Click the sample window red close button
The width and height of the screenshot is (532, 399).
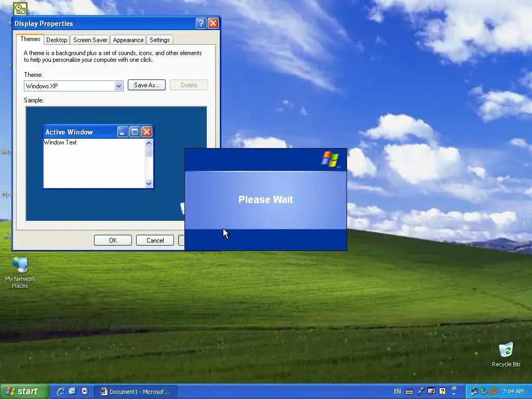(147, 131)
